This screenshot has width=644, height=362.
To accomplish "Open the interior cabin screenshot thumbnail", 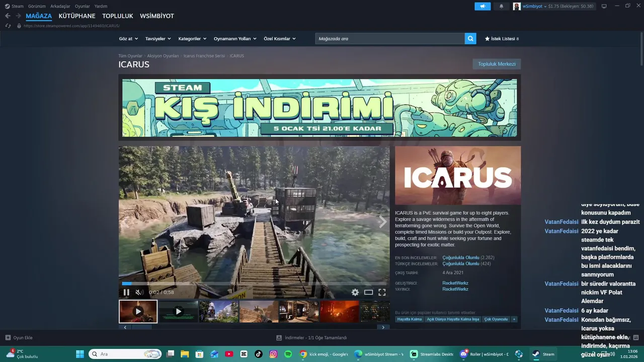I will [299, 311].
